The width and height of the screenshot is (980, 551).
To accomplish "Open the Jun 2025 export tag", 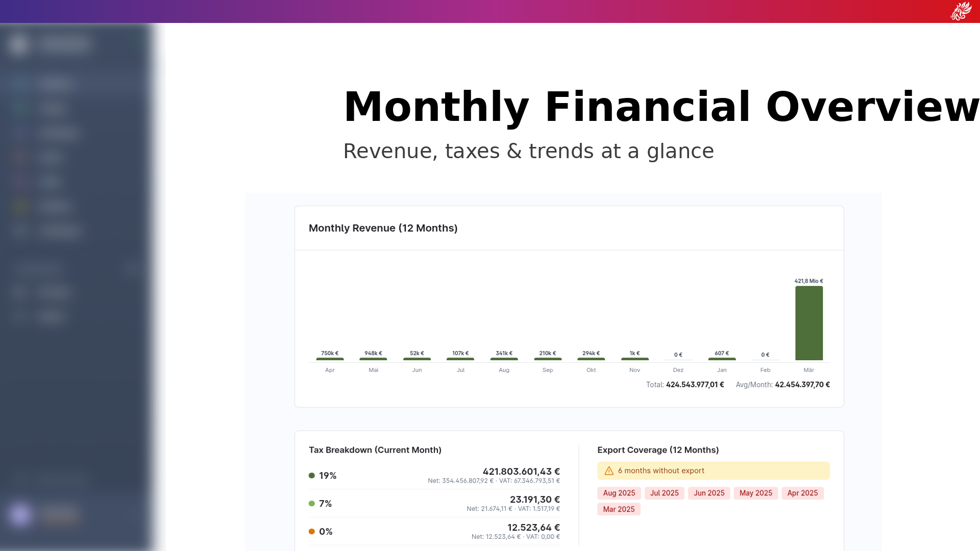I will pyautogui.click(x=708, y=493).
